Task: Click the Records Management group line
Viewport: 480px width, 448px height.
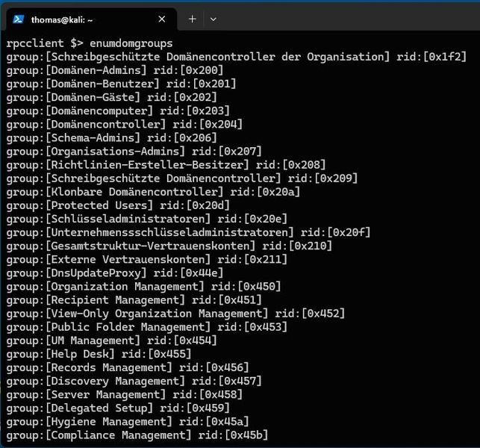Action: (128, 367)
